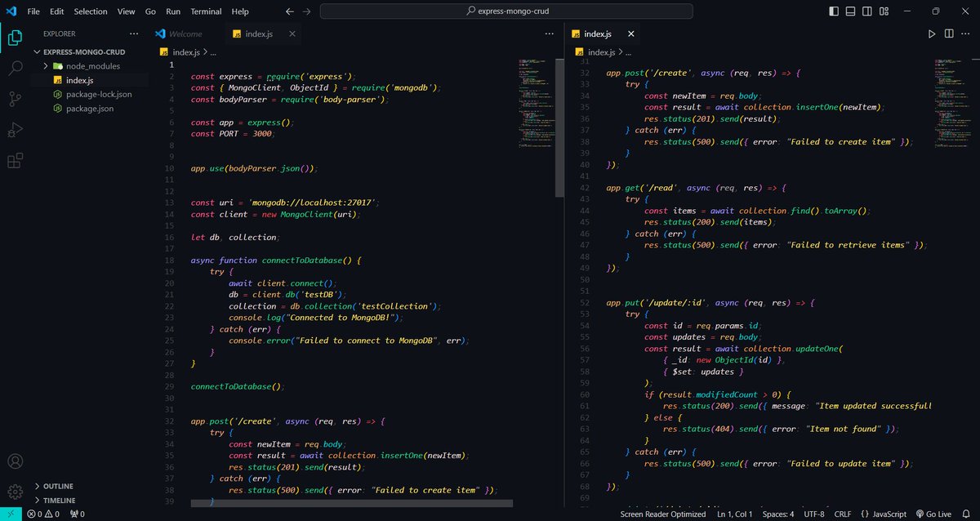Split the right editor group
Image resolution: width=980 pixels, height=521 pixels.
pyautogui.click(x=949, y=34)
